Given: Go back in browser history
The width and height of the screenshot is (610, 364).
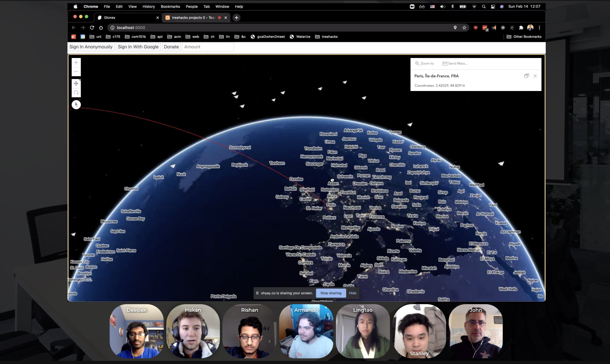Looking at the screenshot, I should click(x=74, y=28).
